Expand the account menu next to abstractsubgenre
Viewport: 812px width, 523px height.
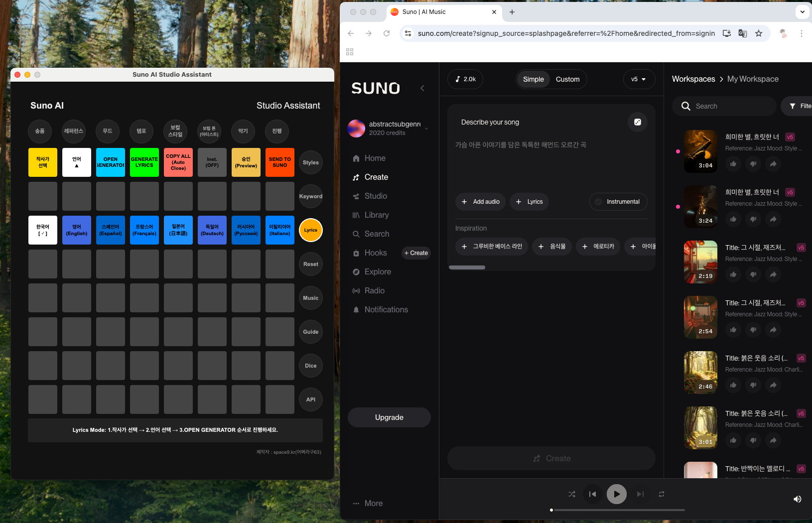426,129
